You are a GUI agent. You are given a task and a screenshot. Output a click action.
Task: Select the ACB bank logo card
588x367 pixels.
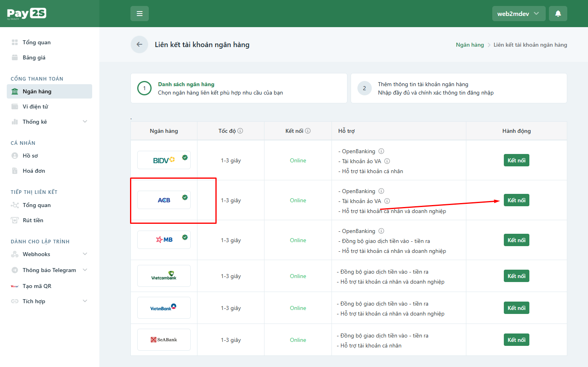164,200
